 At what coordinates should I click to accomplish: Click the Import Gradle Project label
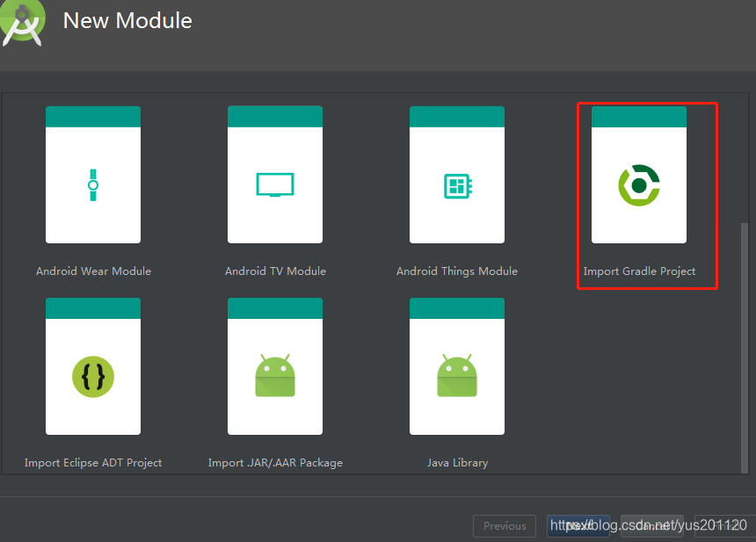point(639,271)
